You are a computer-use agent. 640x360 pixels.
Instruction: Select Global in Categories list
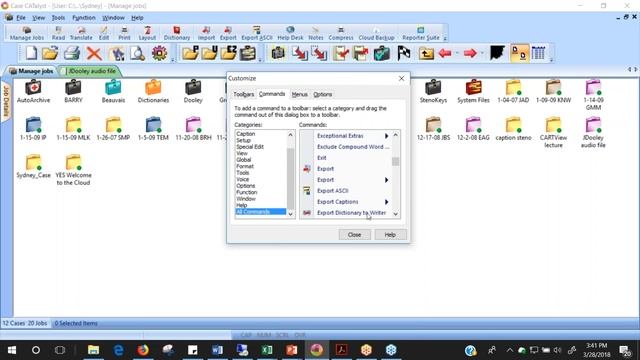point(244,160)
